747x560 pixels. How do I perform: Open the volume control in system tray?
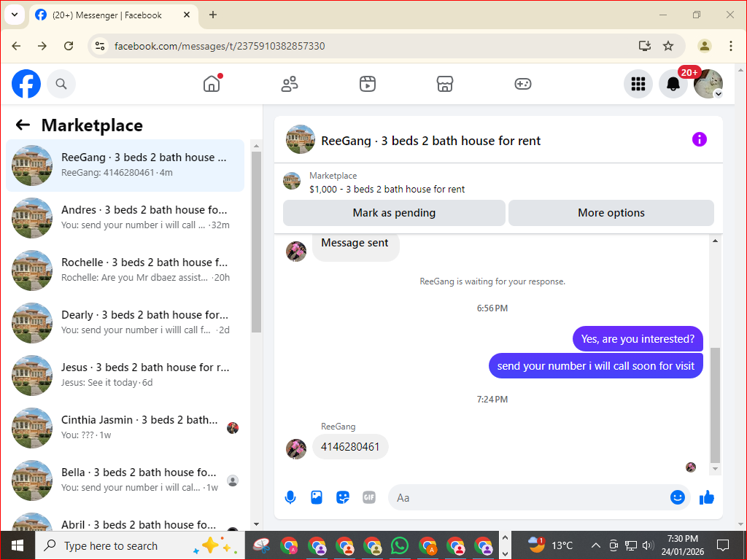tap(648, 545)
